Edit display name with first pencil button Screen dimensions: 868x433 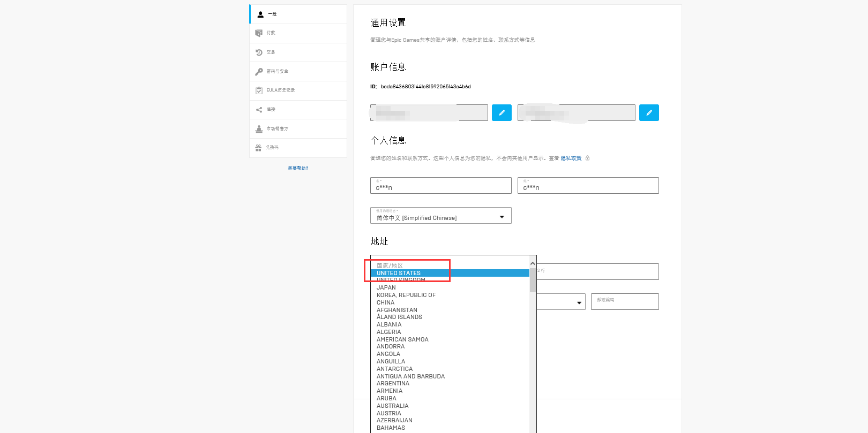tap(502, 113)
